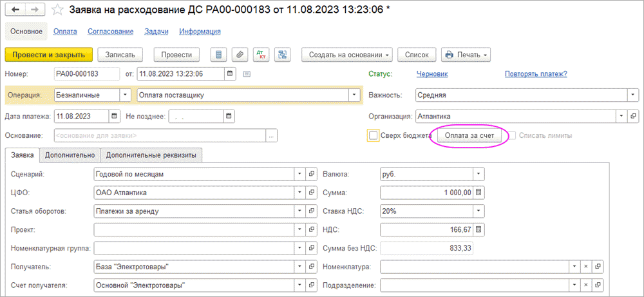Image resolution: width=644 pixels, height=297 pixels.
Task: Expand ЦФО dropdown
Action: tap(300, 193)
